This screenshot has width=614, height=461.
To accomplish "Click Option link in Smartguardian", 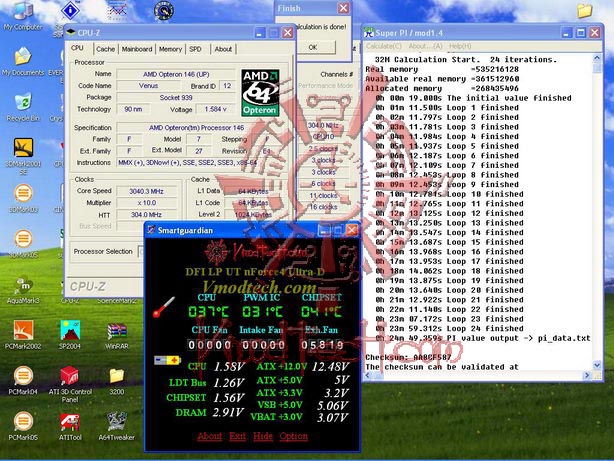I will click(x=294, y=436).
